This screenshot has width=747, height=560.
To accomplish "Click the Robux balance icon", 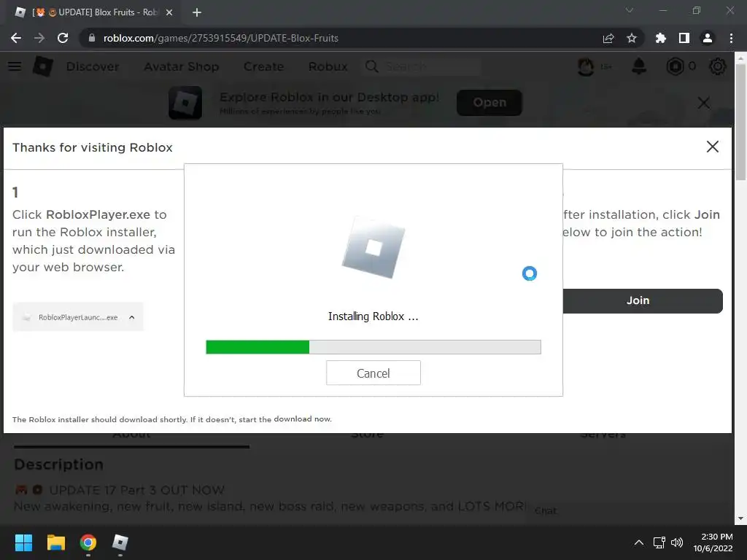I will click(x=675, y=66).
